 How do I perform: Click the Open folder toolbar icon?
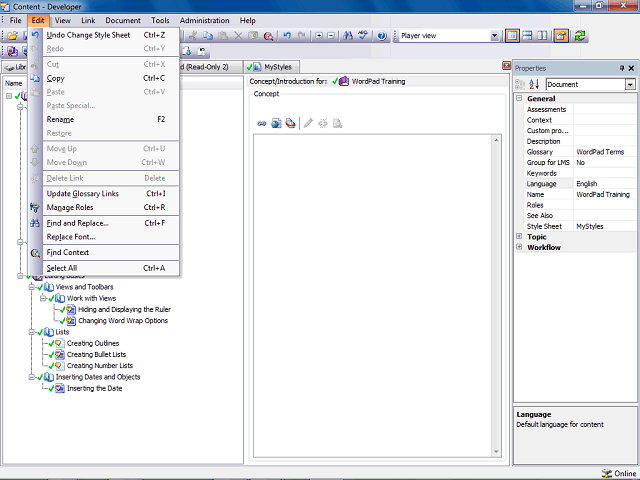pyautogui.click(x=12, y=36)
